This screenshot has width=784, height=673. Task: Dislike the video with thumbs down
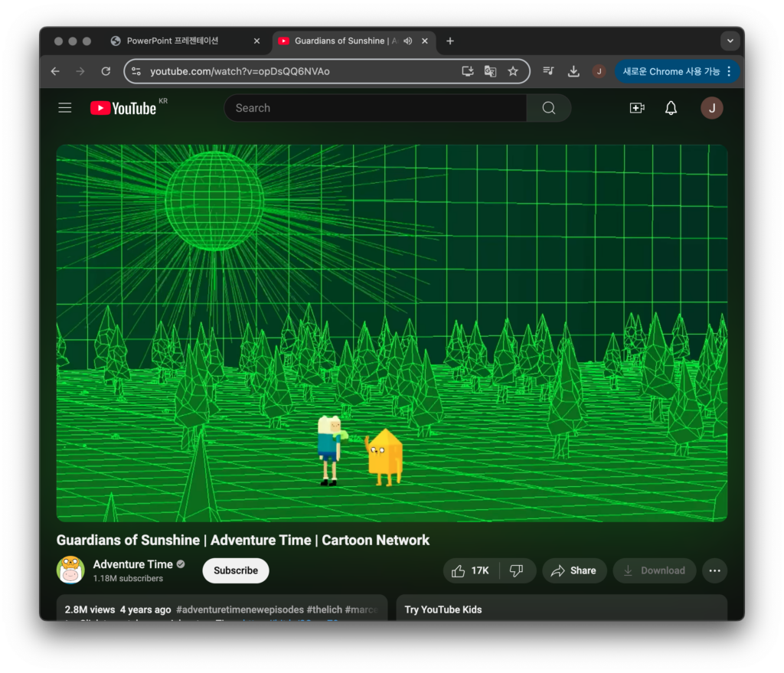point(517,570)
